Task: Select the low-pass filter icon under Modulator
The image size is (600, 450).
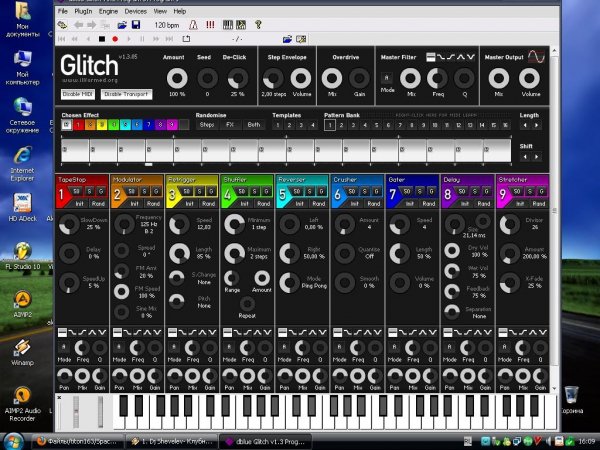Action: (x=127, y=333)
